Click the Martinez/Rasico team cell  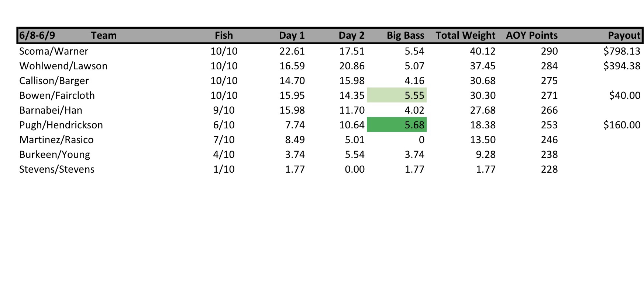point(56,139)
